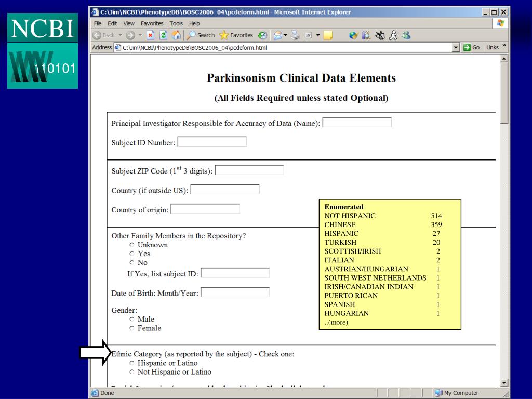Open the Mail button dropdown arrow
This screenshot has height=399, width=532.
pos(285,35)
